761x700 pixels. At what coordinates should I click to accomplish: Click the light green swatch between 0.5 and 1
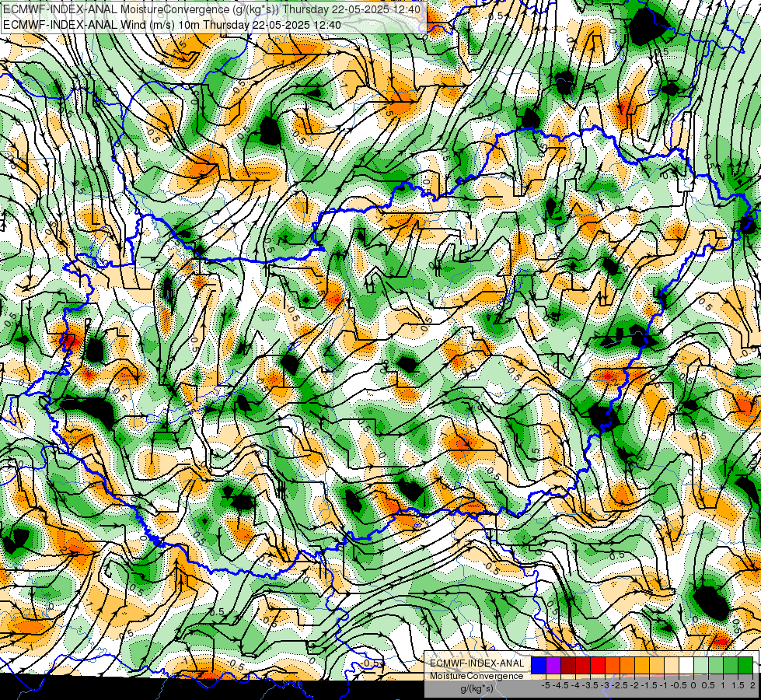(717, 665)
